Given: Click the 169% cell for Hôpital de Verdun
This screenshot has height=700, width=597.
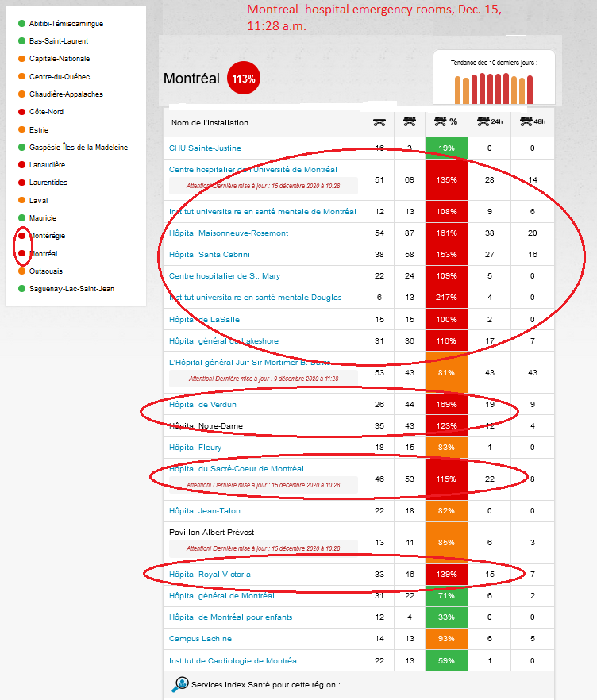Looking at the screenshot, I should [446, 404].
